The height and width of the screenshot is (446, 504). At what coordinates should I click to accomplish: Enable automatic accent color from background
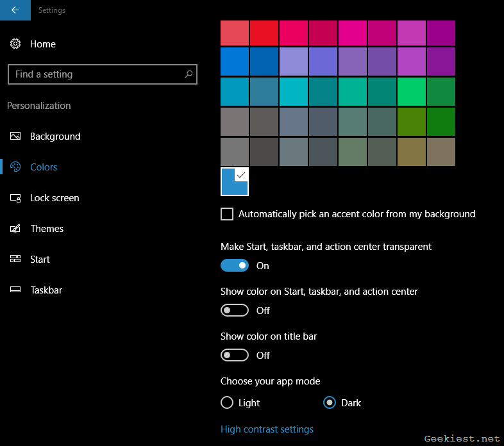227,214
